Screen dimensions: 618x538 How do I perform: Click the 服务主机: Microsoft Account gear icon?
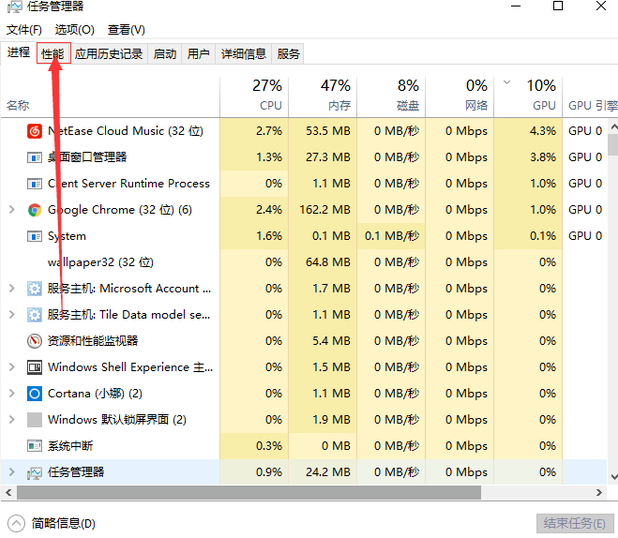pos(35,289)
